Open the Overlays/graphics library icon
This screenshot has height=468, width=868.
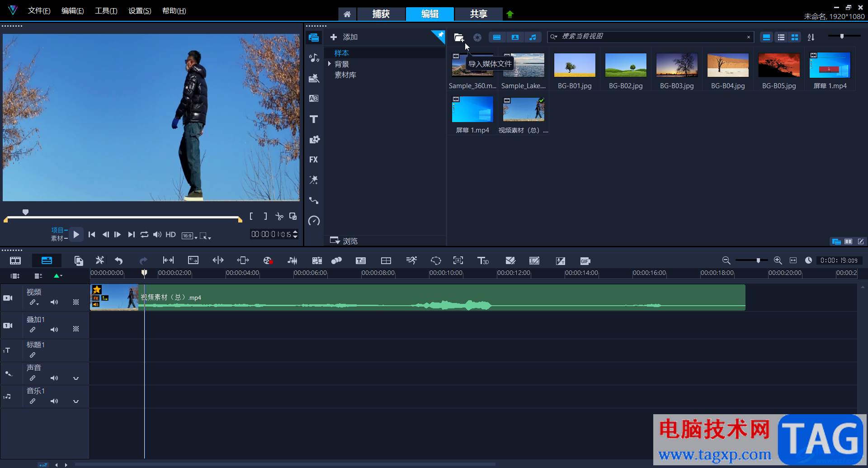click(x=314, y=139)
